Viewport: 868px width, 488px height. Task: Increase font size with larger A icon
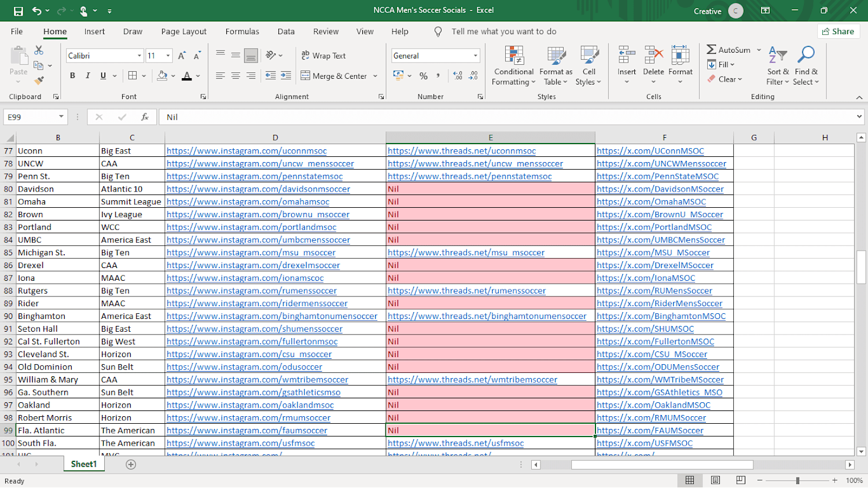(x=182, y=56)
